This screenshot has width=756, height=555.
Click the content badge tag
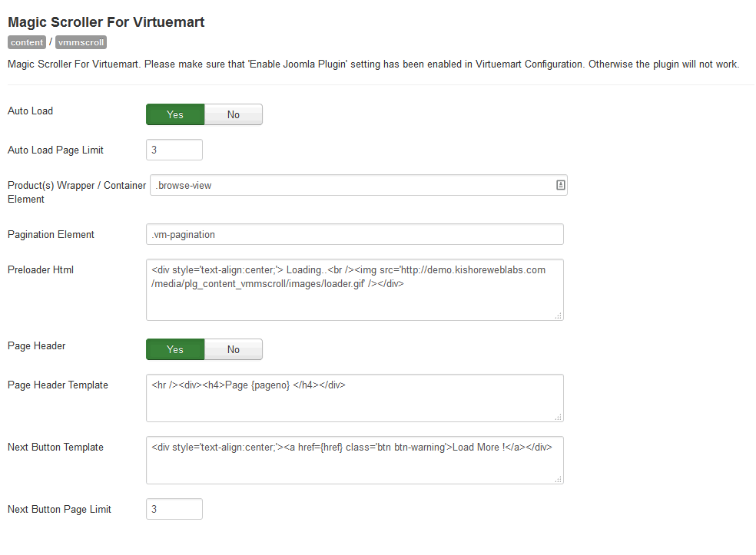27,42
